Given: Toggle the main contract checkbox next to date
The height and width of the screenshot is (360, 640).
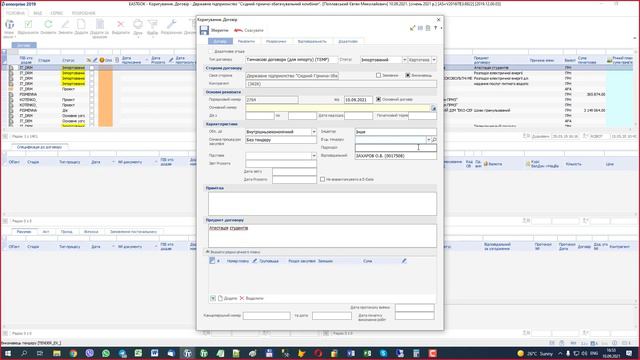Looking at the screenshot, I should coord(378,99).
